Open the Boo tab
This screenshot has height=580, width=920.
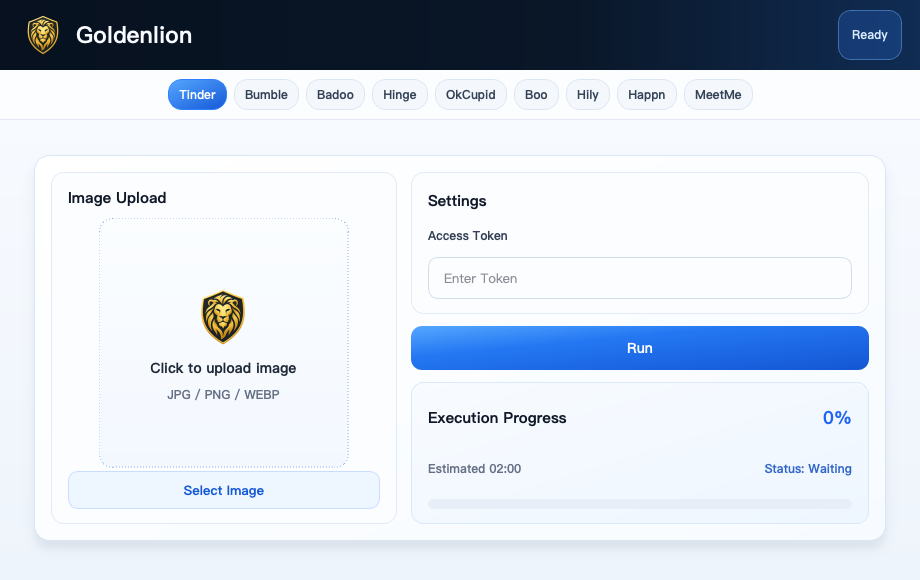[536, 94]
